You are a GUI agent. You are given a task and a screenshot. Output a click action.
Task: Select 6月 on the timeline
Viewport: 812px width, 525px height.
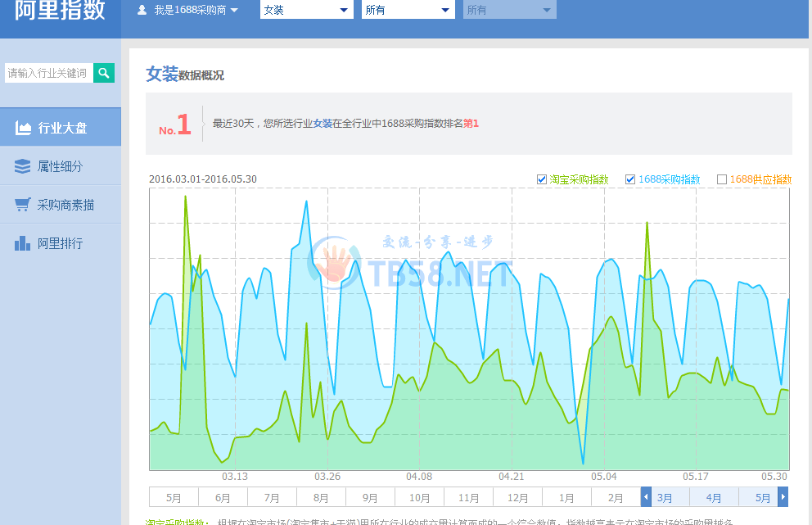tap(223, 497)
